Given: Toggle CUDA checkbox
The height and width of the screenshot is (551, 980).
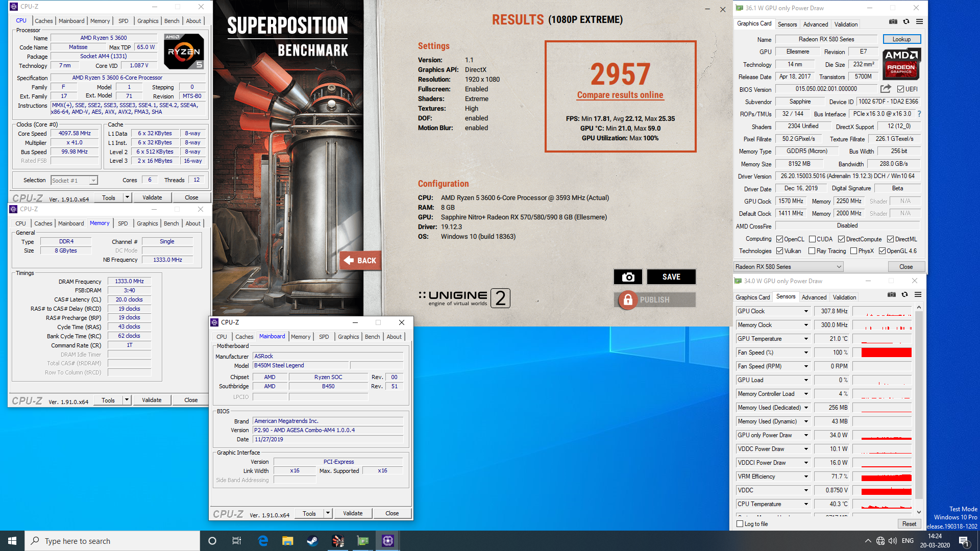Looking at the screenshot, I should 812,239.
